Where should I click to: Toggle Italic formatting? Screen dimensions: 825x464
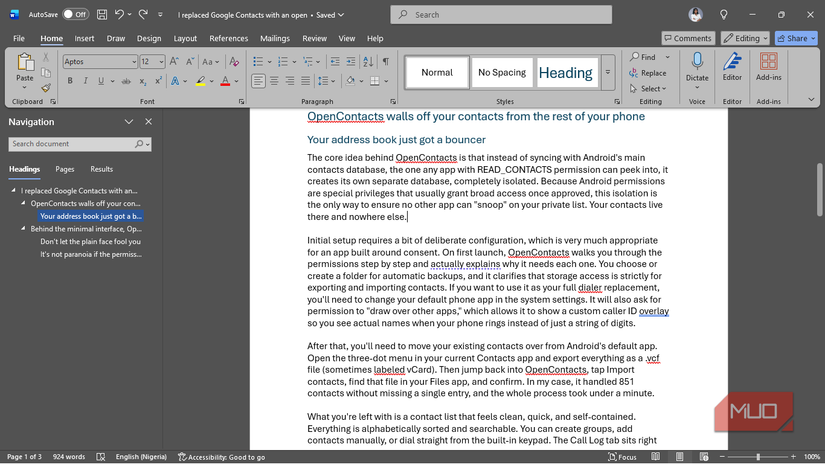coord(85,81)
